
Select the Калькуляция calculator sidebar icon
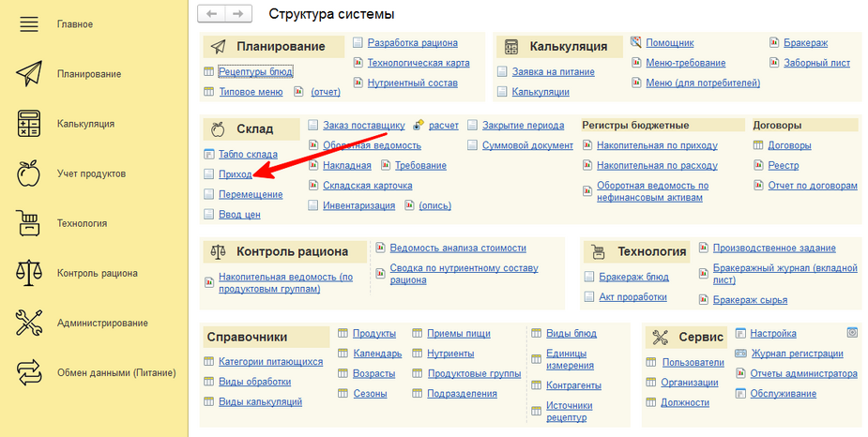click(x=29, y=124)
